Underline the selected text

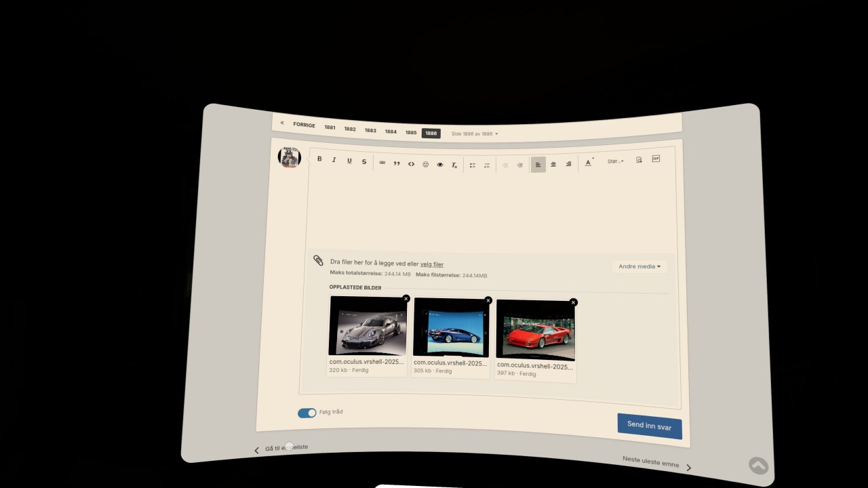pos(349,161)
